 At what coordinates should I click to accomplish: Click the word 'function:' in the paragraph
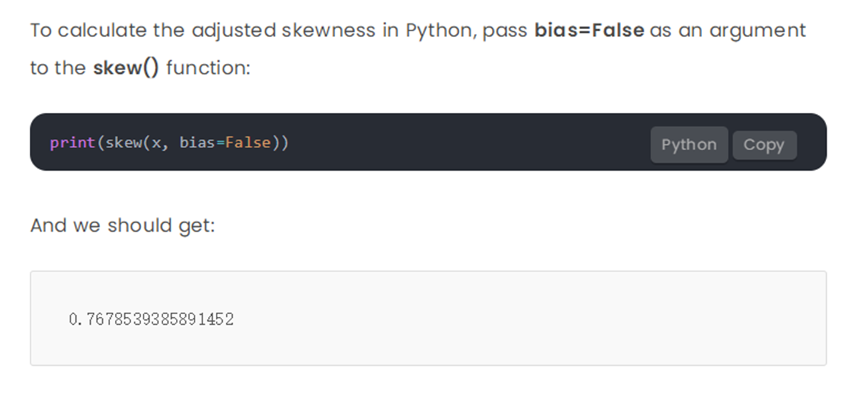click(208, 68)
